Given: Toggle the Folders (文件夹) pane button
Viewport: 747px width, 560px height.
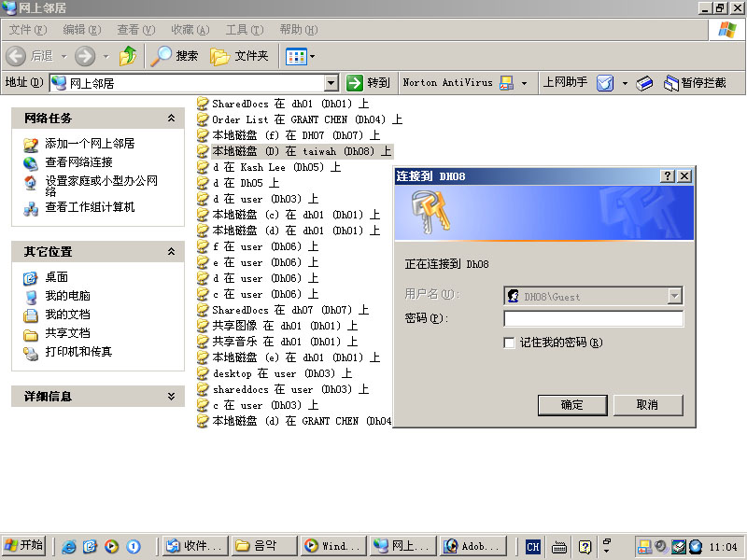Looking at the screenshot, I should (239, 56).
